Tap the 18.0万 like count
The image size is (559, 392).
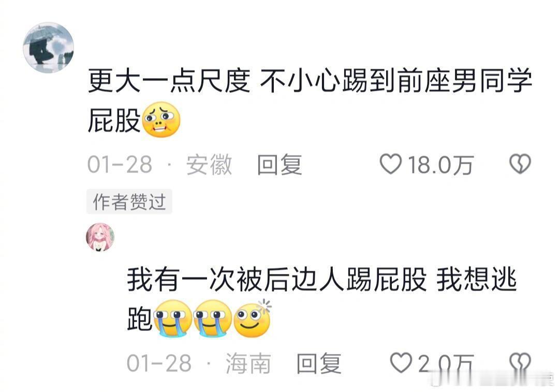440,165
